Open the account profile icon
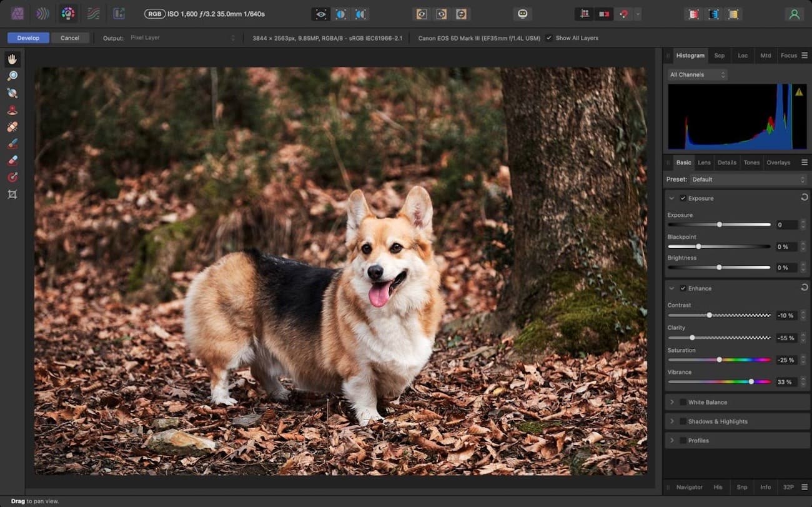812x507 pixels. [x=794, y=14]
